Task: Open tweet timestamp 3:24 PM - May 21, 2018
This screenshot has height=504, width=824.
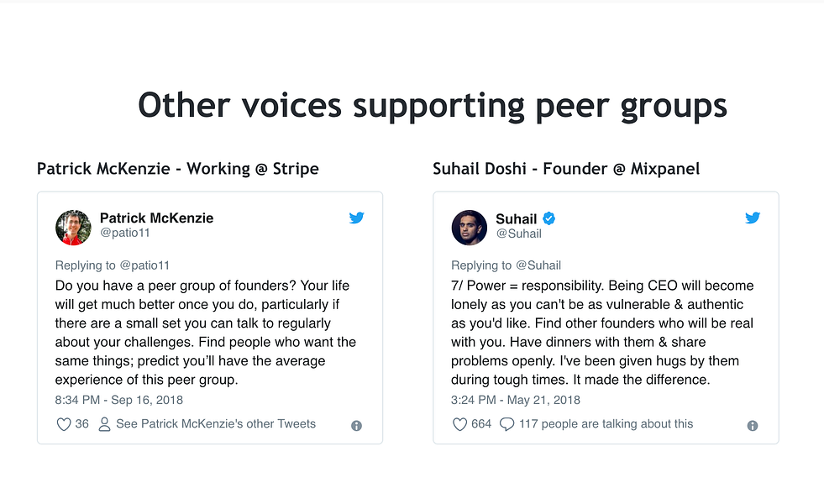Action: 515,400
